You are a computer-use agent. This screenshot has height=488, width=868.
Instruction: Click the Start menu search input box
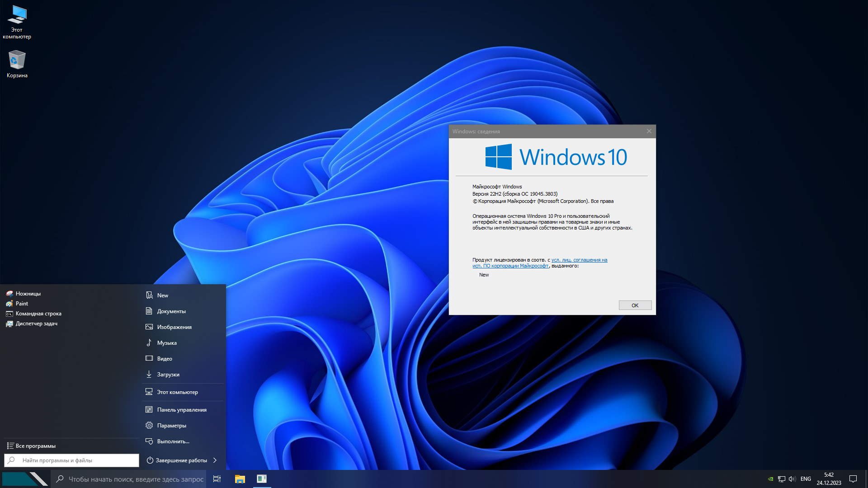71,460
